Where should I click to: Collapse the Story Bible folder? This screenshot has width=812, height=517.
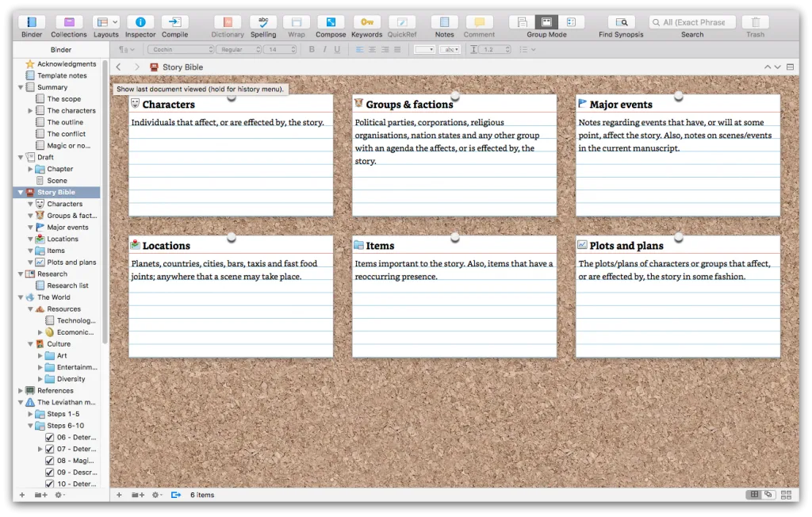tap(21, 192)
